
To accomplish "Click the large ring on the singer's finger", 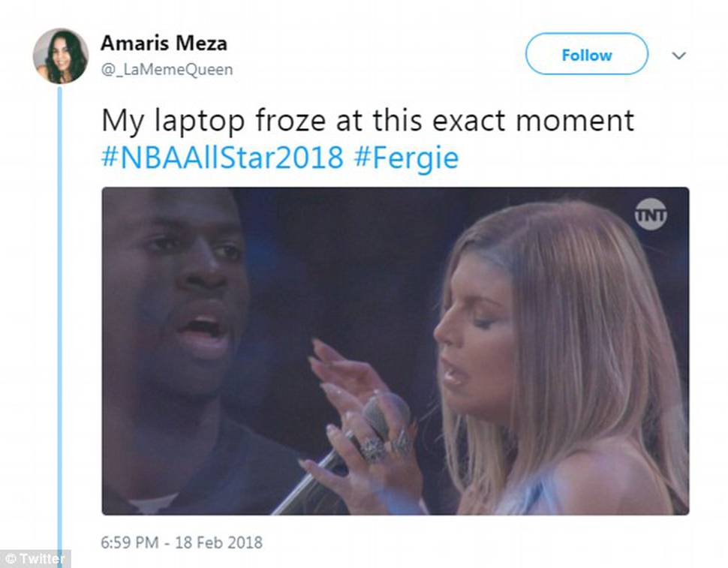I will (x=373, y=449).
